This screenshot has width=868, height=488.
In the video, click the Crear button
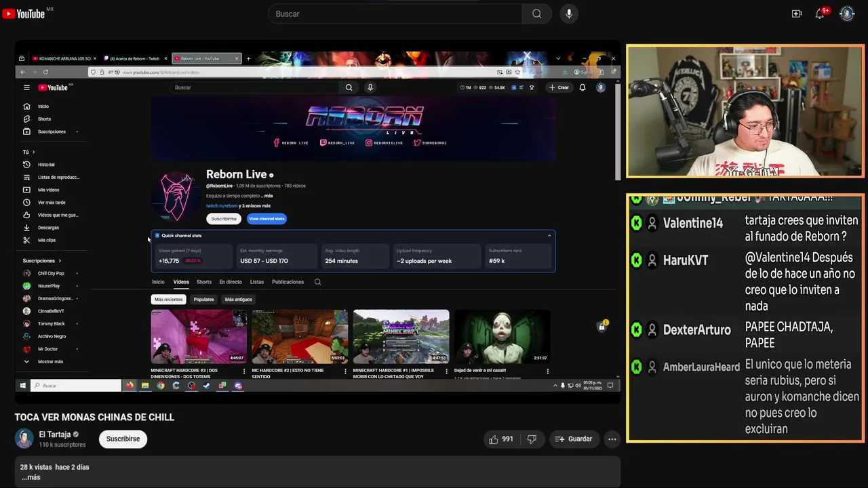coord(559,87)
